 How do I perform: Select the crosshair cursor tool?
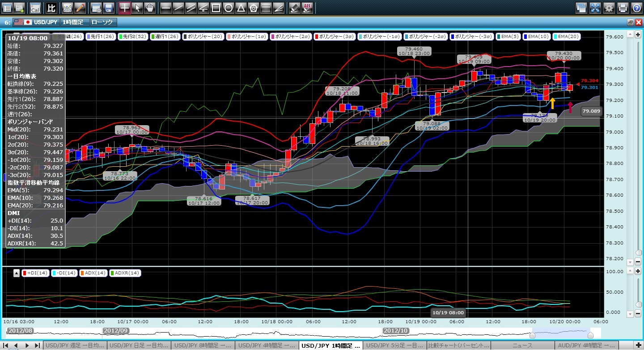pos(125,8)
